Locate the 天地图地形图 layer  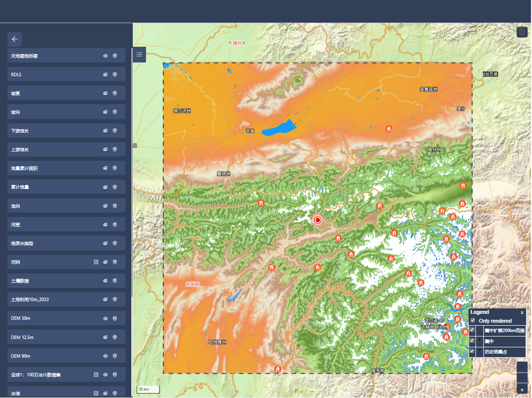115,56
